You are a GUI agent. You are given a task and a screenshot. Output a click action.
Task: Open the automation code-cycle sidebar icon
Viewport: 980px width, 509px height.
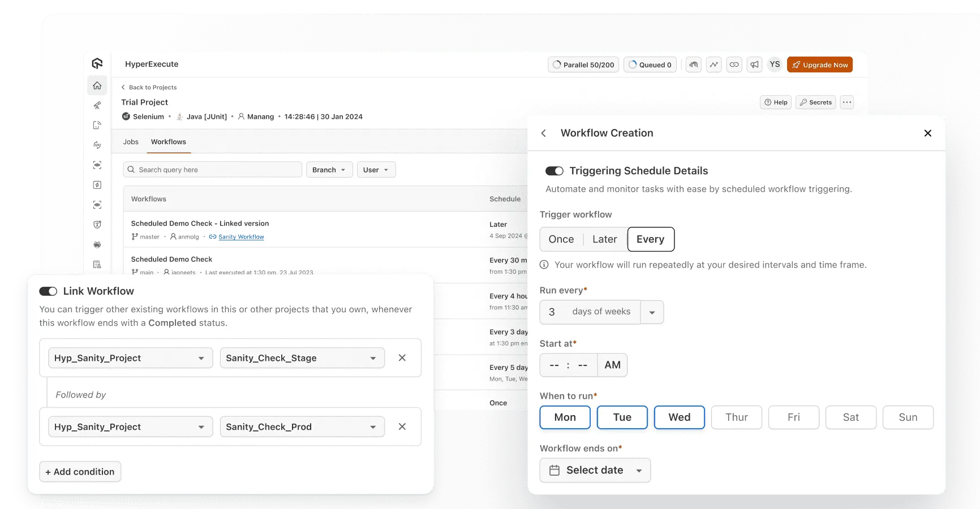(x=97, y=145)
